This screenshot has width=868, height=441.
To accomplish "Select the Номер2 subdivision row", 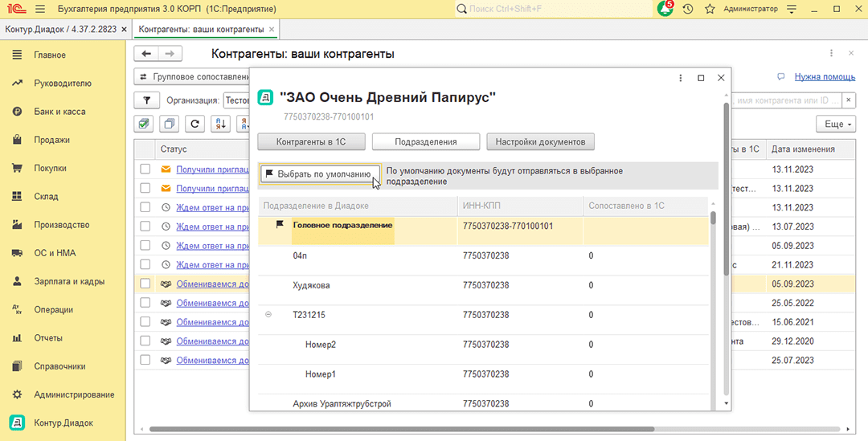I will coord(483,349).
